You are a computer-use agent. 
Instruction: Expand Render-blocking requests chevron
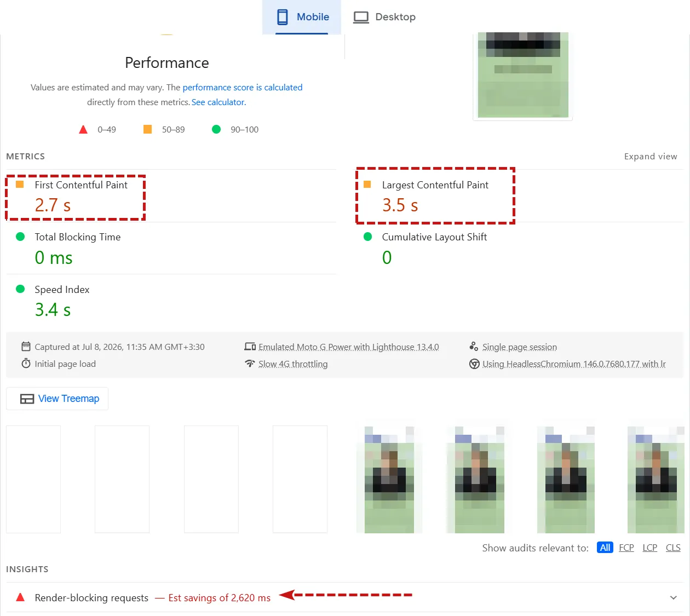674,597
